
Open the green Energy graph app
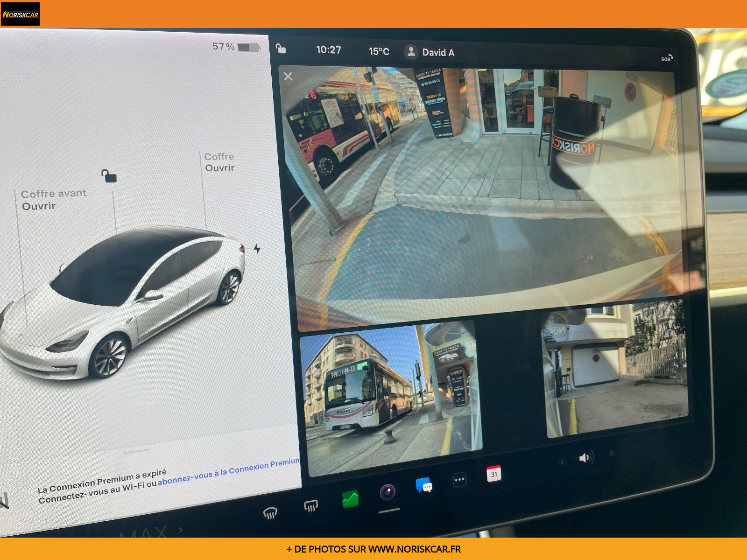(x=350, y=499)
